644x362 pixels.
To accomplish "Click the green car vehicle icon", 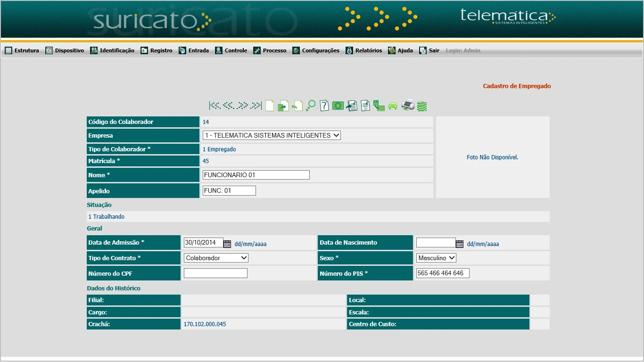I will pos(393,106).
